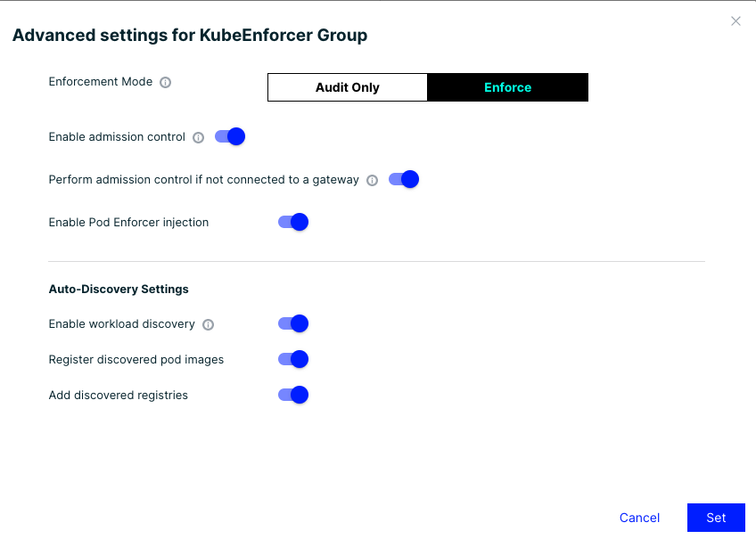Click the Cancel link
Image resolution: width=756 pixels, height=539 pixels.
tap(639, 518)
